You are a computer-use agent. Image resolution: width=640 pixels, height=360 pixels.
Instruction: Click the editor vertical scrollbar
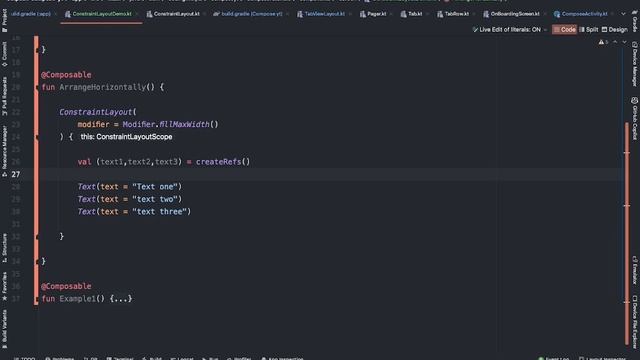627,233
